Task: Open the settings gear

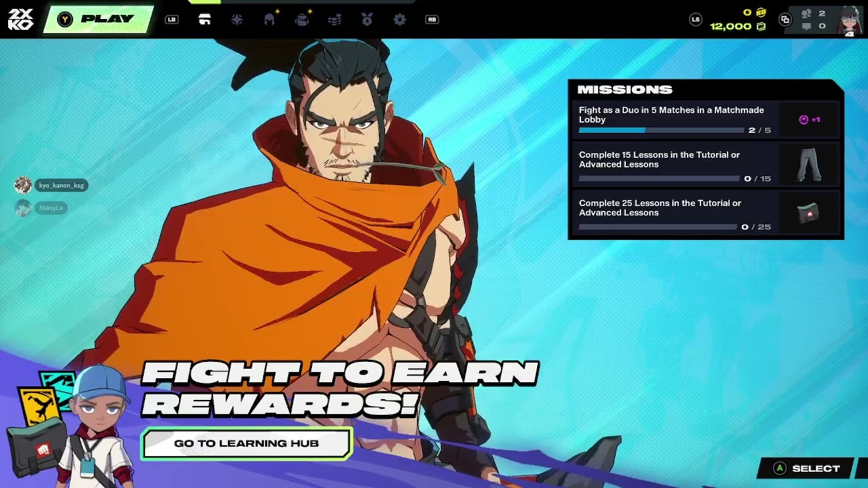Action: point(399,20)
